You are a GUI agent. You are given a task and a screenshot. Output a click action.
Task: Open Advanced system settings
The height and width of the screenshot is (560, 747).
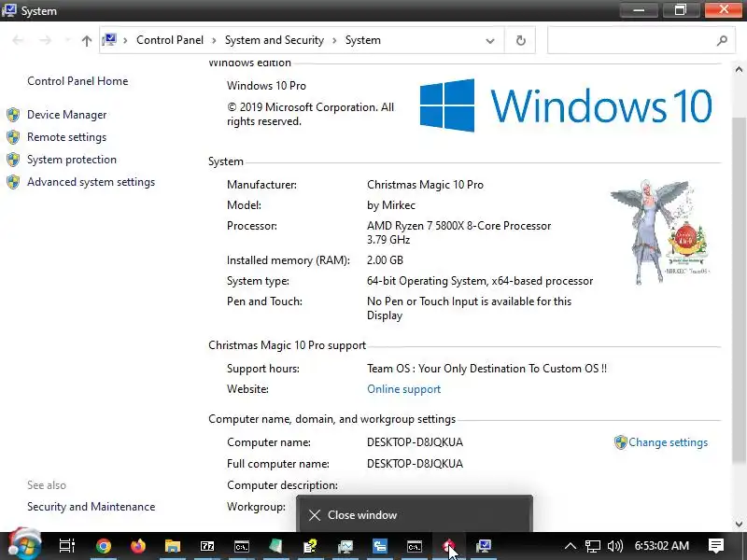91,182
